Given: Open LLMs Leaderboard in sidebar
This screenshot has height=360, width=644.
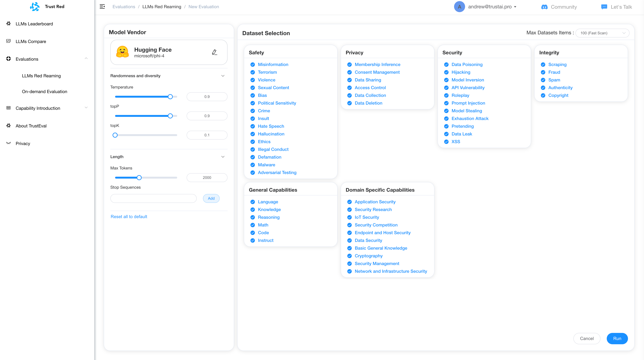Looking at the screenshot, I should point(34,24).
